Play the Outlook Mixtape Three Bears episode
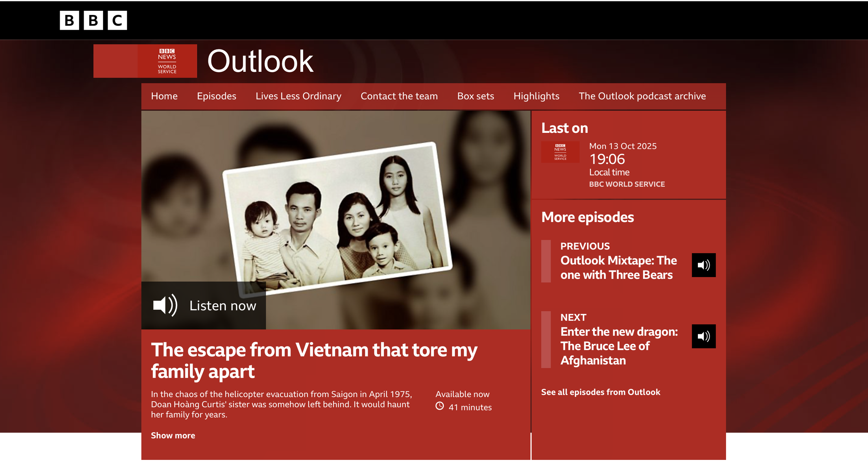This screenshot has height=462, width=868. pyautogui.click(x=703, y=265)
